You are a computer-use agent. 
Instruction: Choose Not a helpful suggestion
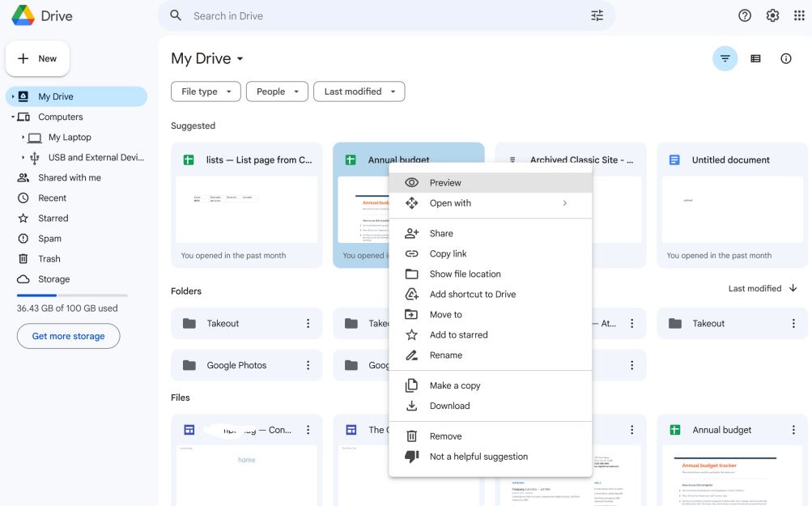tap(491, 457)
